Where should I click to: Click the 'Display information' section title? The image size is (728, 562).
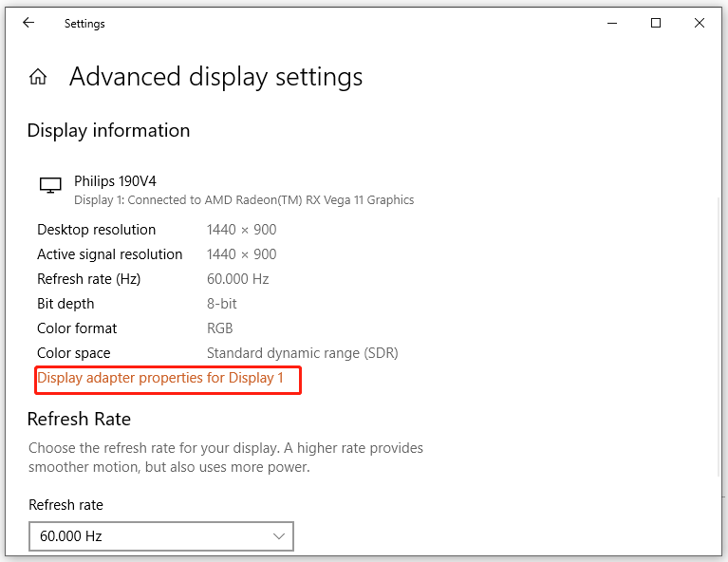click(108, 130)
